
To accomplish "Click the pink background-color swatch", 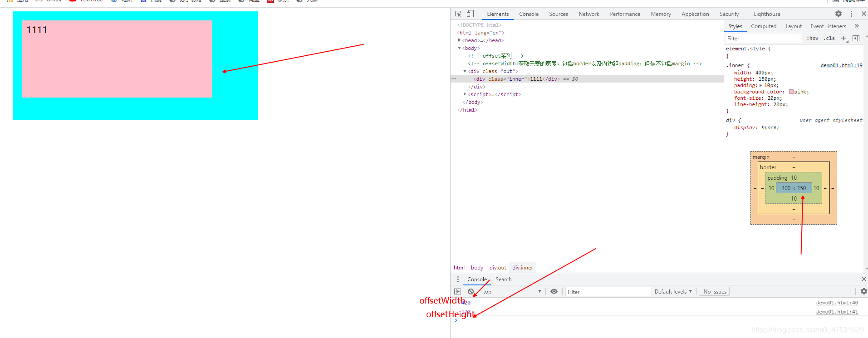I will [x=791, y=92].
